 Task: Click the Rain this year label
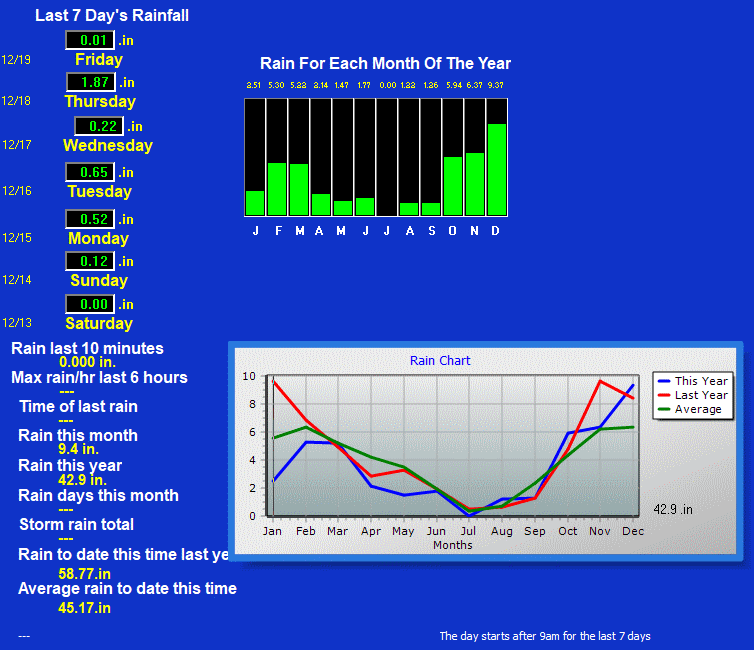[x=70, y=465]
